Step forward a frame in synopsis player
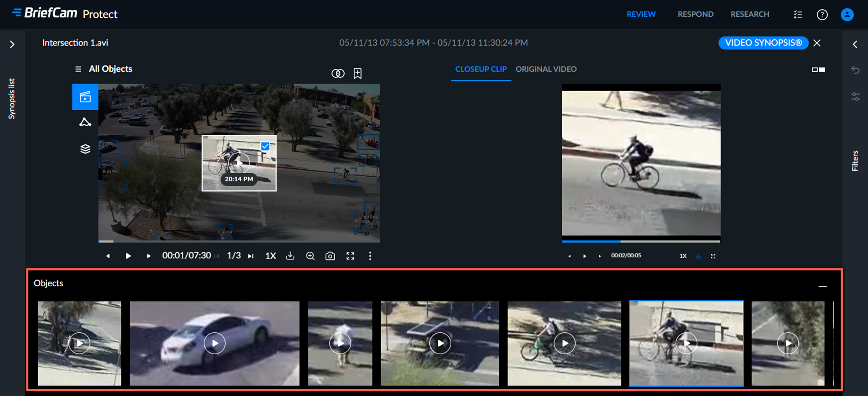The width and height of the screenshot is (868, 396). point(149,256)
